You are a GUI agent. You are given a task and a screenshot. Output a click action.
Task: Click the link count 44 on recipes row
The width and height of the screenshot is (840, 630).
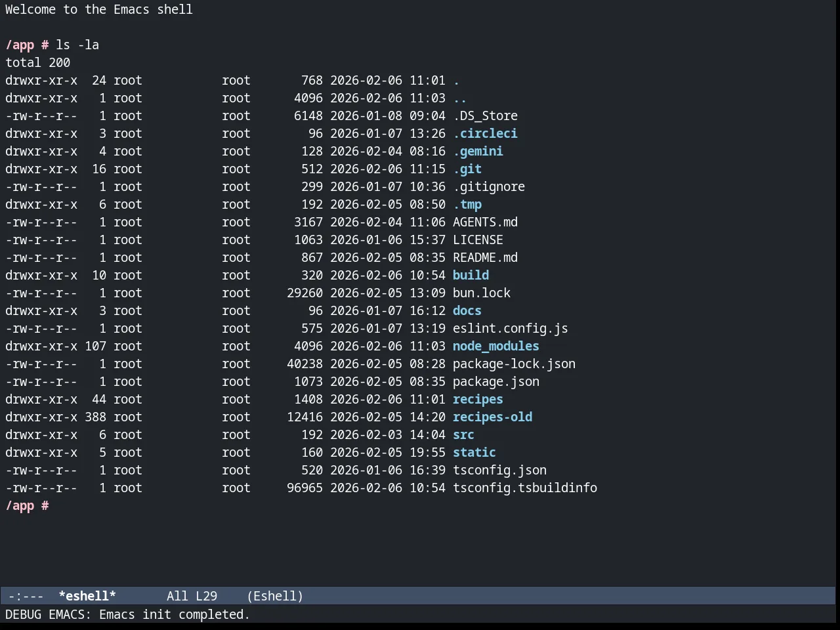(99, 399)
